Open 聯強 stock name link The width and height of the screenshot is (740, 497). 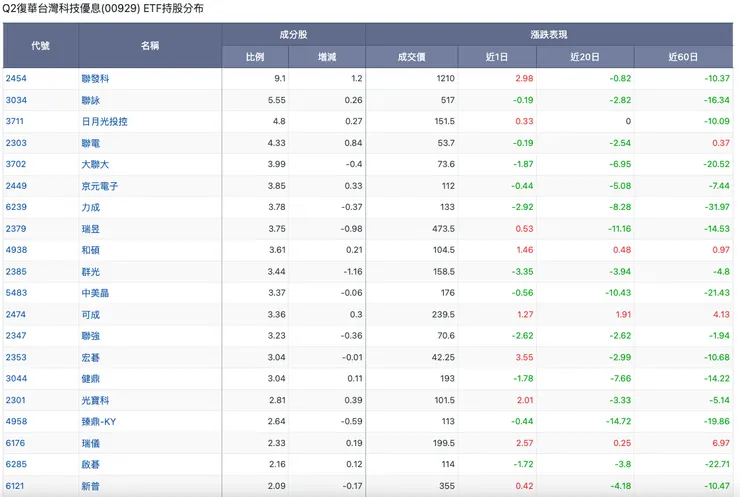(91, 336)
